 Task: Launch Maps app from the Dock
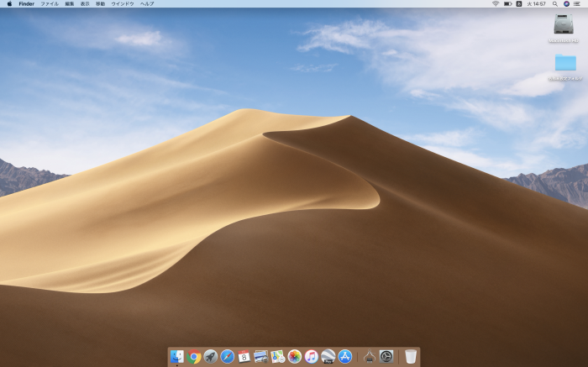[278, 357]
